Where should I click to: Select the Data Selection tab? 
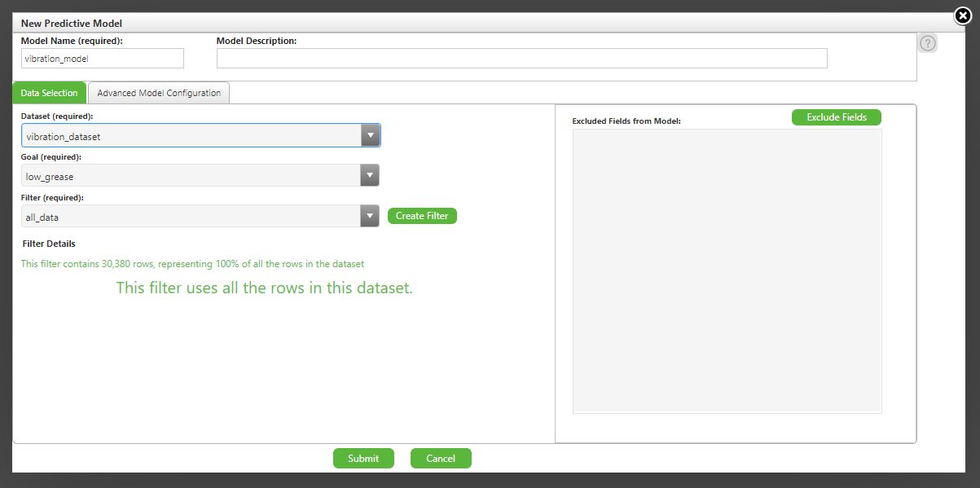coord(48,92)
